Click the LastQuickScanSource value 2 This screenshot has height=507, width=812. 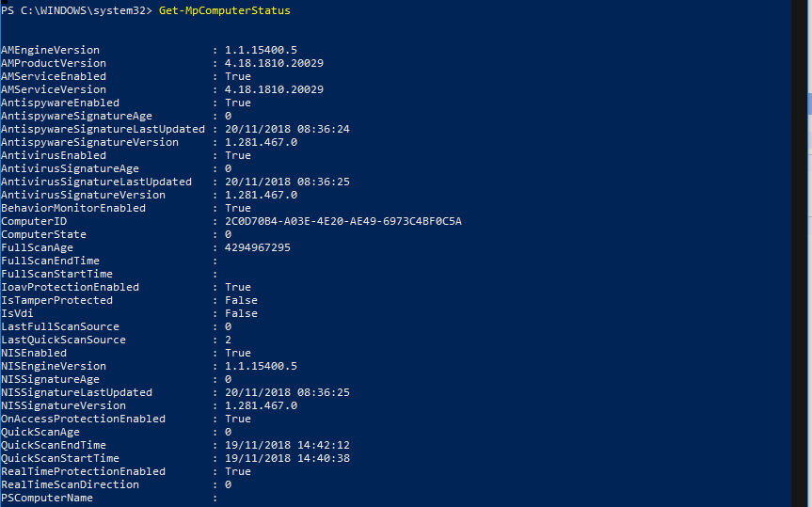pos(228,340)
